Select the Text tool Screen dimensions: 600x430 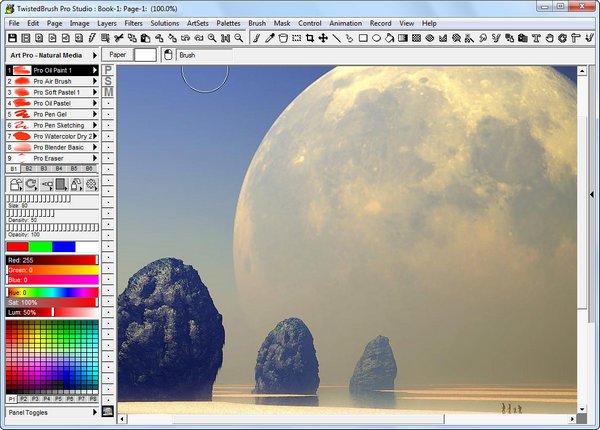(x=536, y=38)
